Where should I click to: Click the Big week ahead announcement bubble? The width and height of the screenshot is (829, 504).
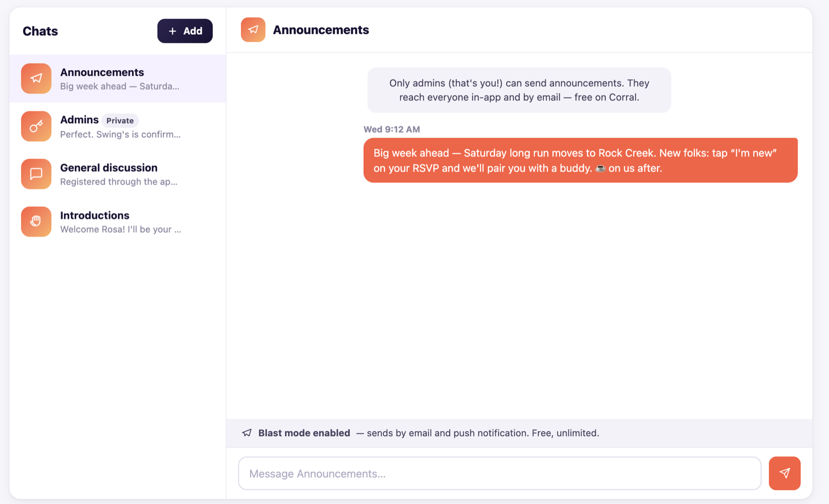tap(580, 160)
